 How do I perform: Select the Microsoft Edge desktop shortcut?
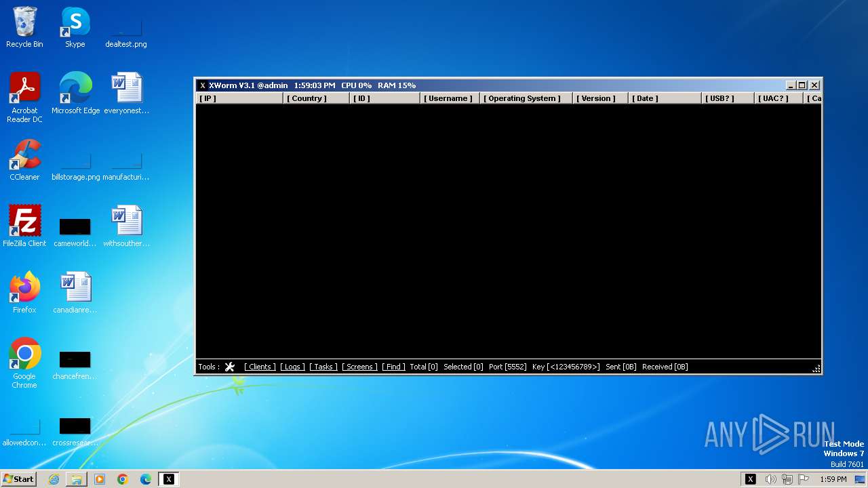click(x=75, y=94)
